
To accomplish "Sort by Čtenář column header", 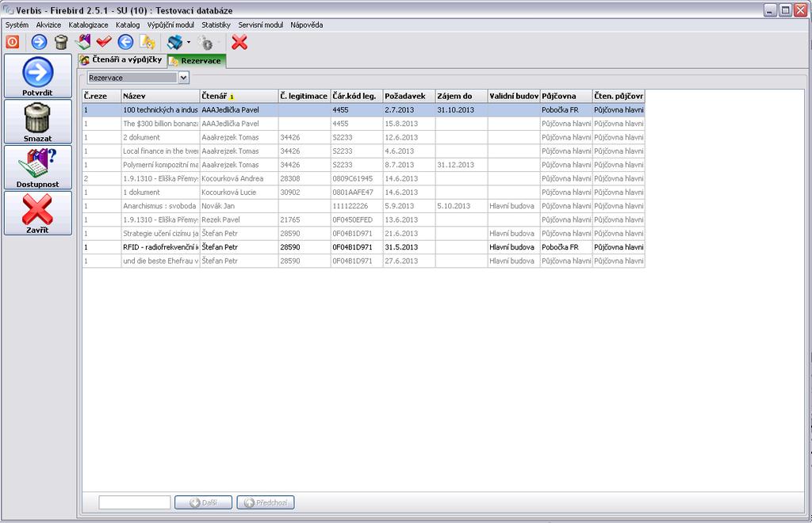I will tap(239, 96).
